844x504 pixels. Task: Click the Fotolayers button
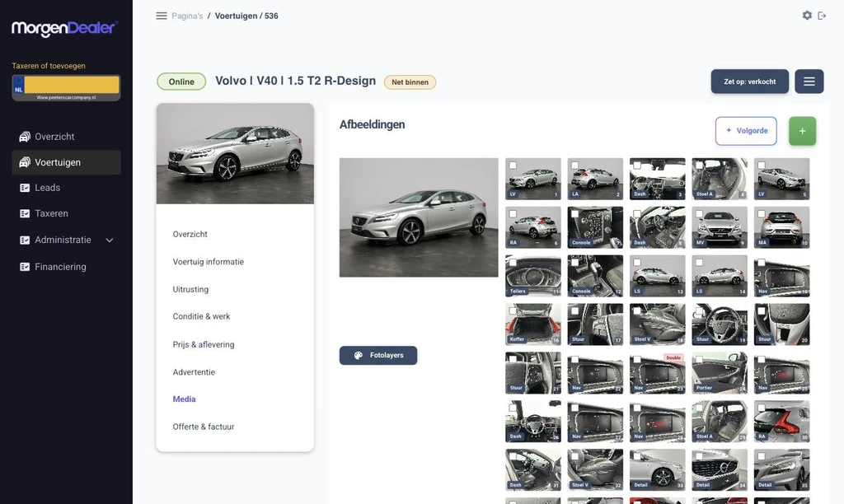pos(377,356)
